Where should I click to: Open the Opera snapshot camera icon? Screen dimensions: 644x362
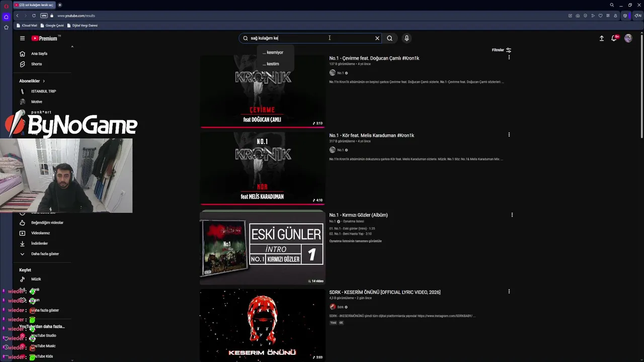click(x=578, y=16)
